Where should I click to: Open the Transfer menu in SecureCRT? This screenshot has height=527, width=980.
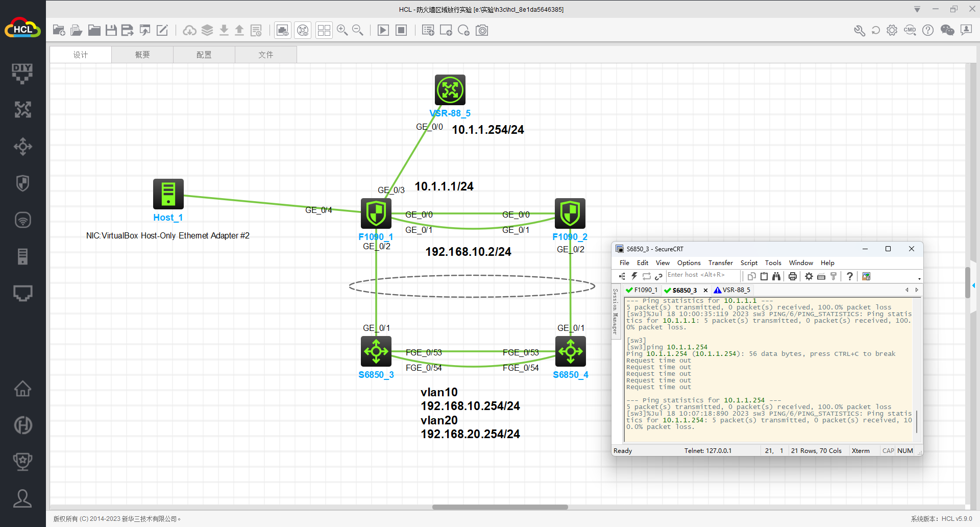[720, 263]
